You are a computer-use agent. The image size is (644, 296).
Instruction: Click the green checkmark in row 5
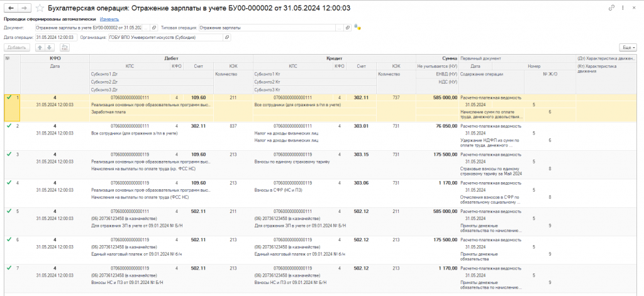[x=9, y=211]
